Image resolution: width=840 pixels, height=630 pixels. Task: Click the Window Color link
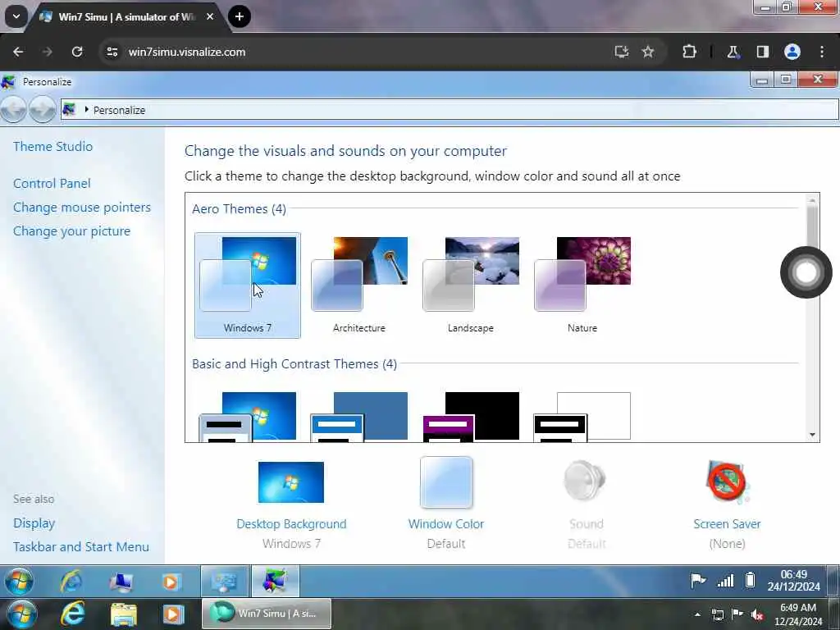click(x=446, y=524)
